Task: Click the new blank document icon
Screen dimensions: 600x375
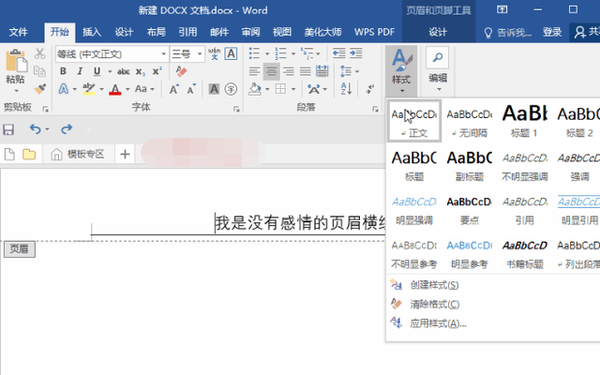Action: click(x=10, y=154)
